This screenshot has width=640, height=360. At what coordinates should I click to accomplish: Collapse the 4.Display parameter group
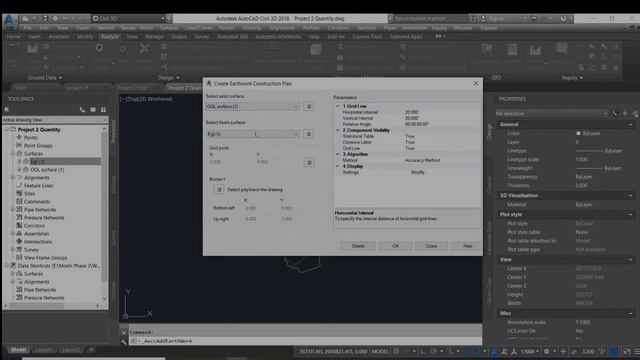coord(338,166)
